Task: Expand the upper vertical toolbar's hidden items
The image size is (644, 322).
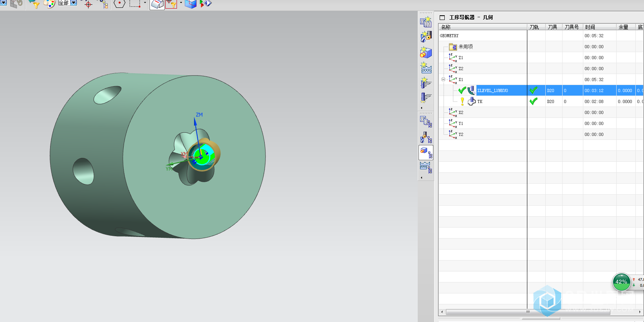Action: (x=422, y=108)
